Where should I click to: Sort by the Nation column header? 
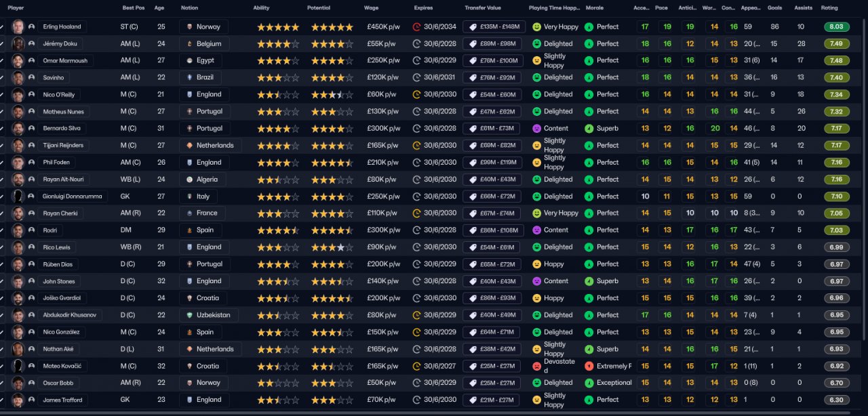point(190,8)
